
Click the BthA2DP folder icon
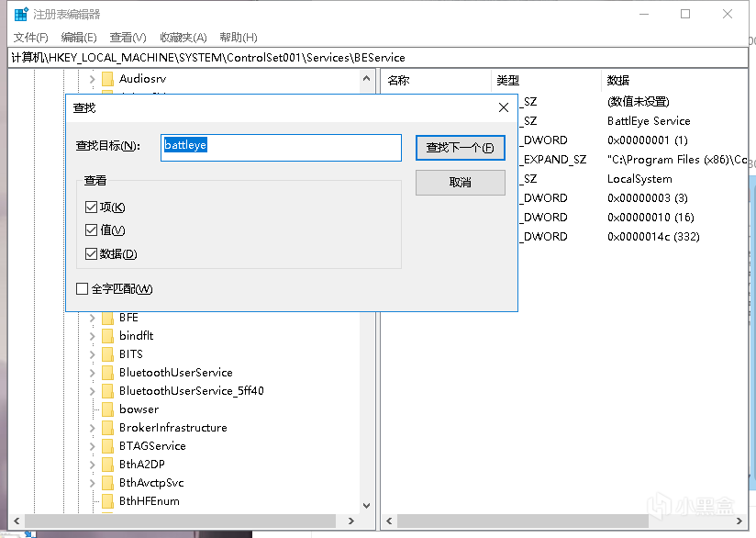(107, 465)
